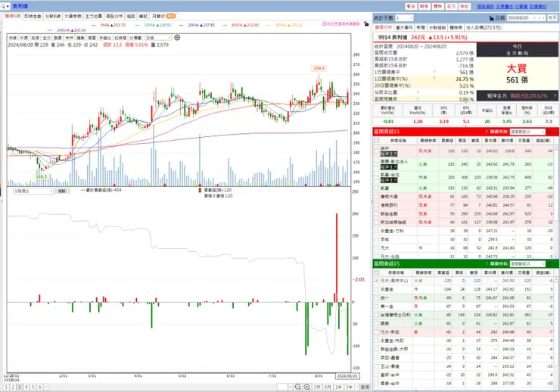560x392 pixels.
Task: Click the next-day arrow in the date field
Action: click(543, 18)
